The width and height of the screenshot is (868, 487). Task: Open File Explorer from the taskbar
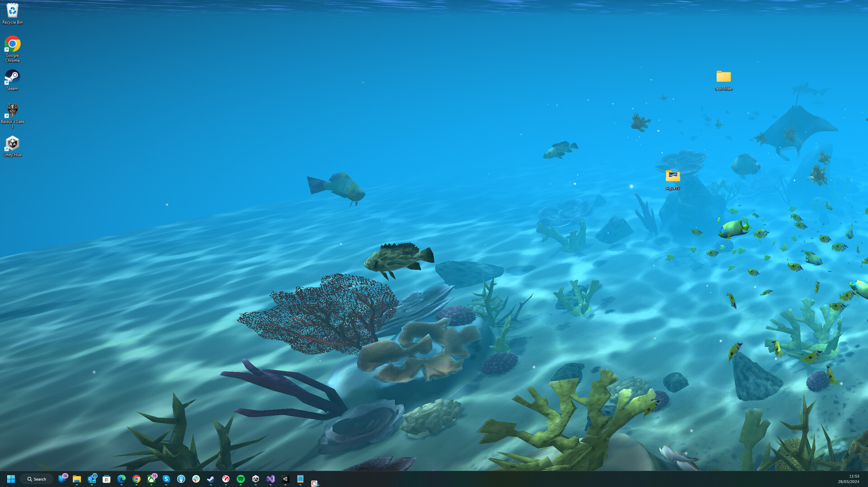(x=77, y=479)
